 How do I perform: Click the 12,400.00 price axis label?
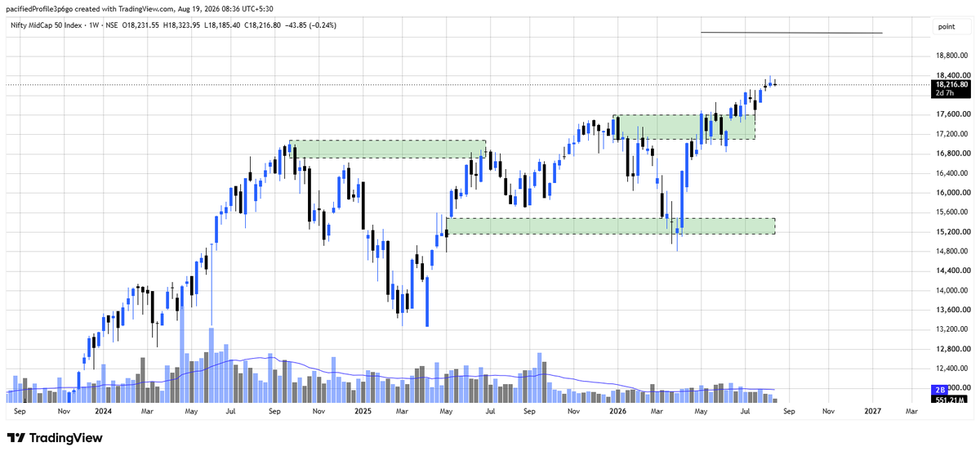click(952, 369)
